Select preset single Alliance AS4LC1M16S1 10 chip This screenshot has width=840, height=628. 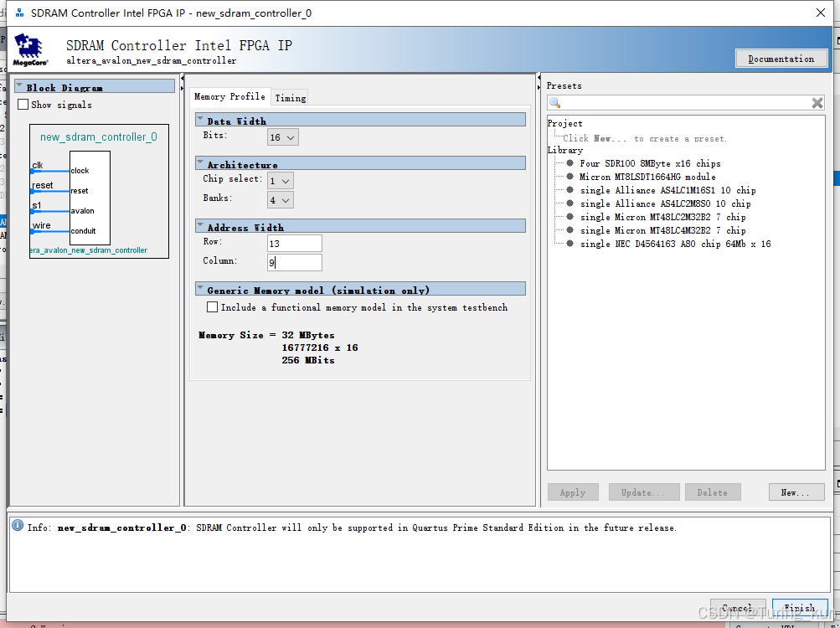pos(667,190)
